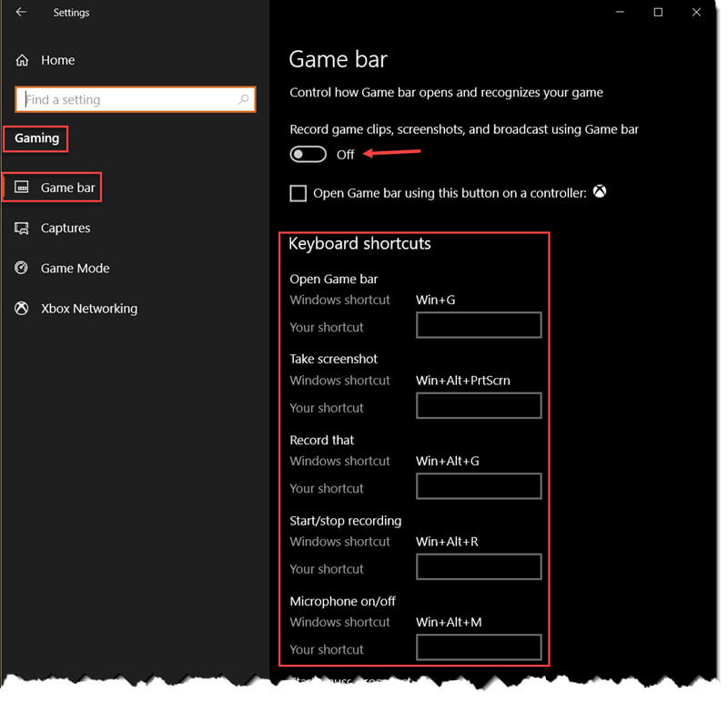This screenshot has height=703, width=728.
Task: Click the Win+Alt+G shortcut text
Action: 448,462
